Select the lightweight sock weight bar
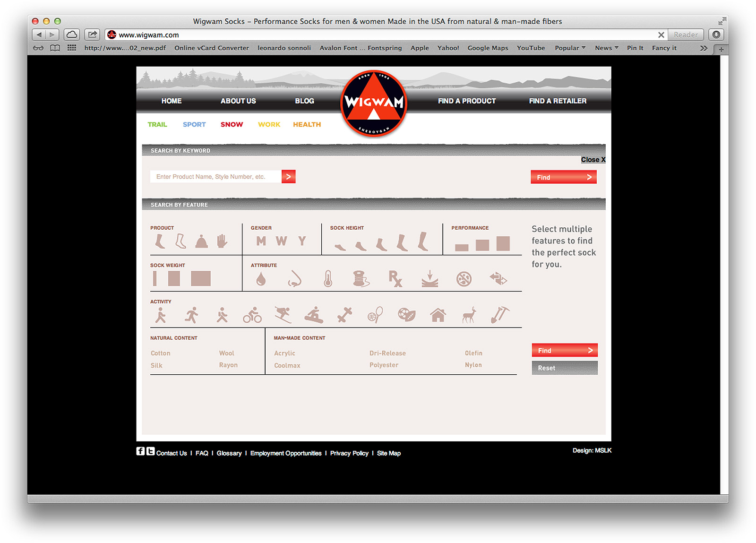756x543 pixels. (x=155, y=278)
